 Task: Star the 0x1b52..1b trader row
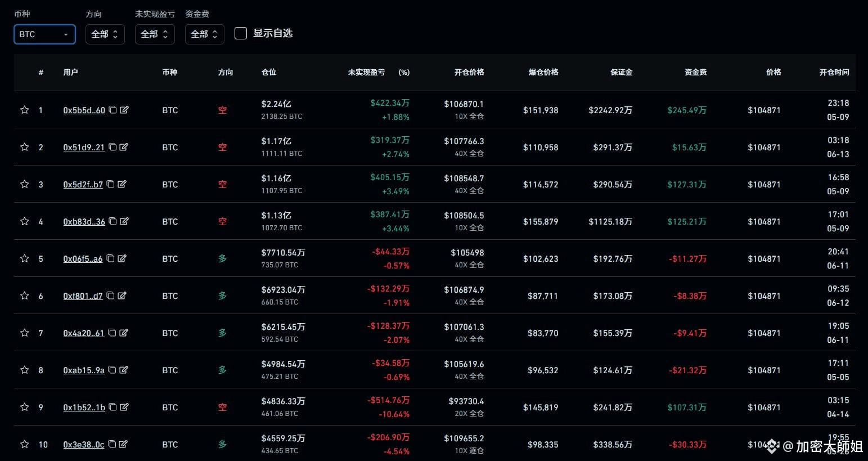pos(24,407)
